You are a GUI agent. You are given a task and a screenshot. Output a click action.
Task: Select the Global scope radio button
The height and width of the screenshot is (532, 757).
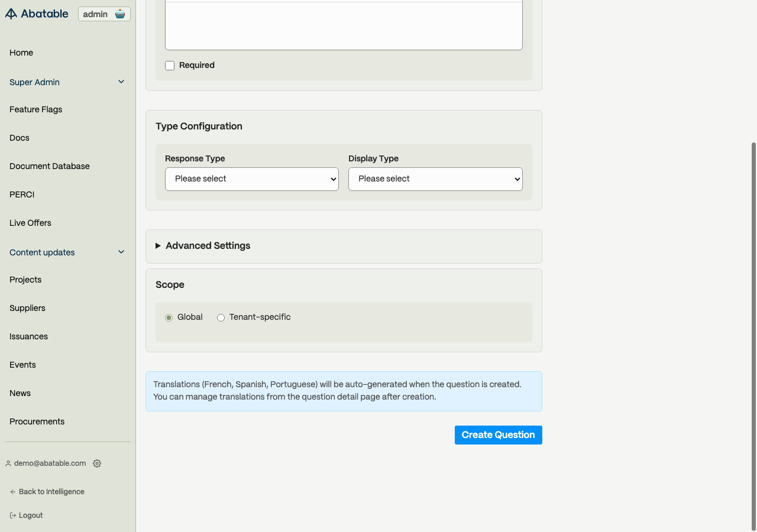point(169,318)
